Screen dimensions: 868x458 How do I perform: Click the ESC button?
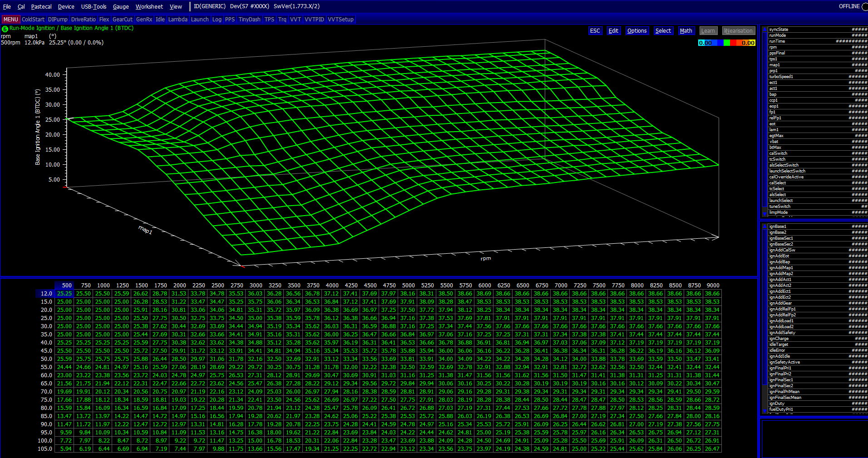(x=595, y=31)
